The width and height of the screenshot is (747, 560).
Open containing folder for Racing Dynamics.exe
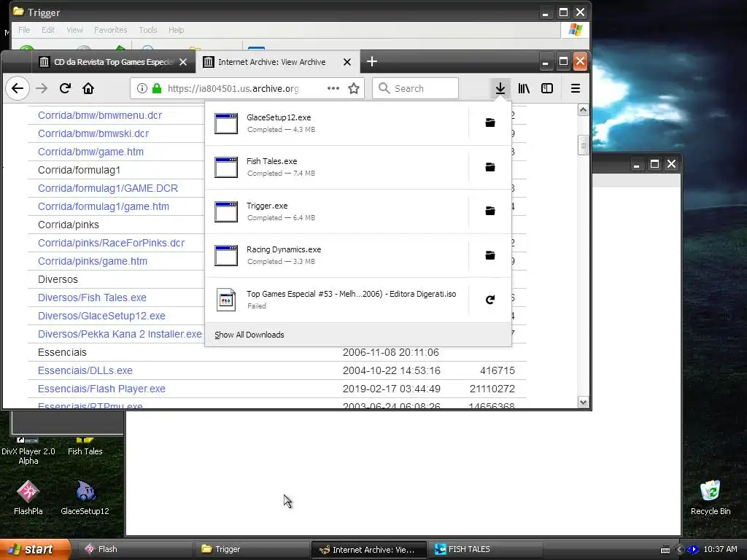[489, 255]
